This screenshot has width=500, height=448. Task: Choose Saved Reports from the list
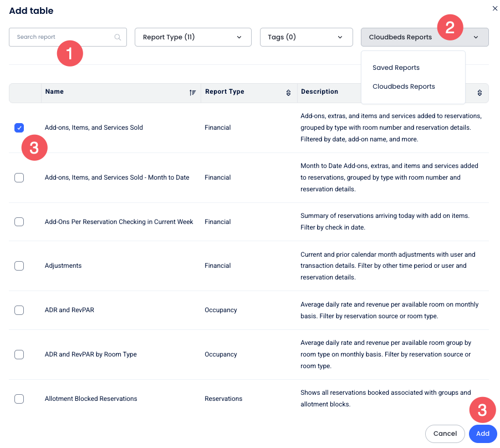[396, 68]
